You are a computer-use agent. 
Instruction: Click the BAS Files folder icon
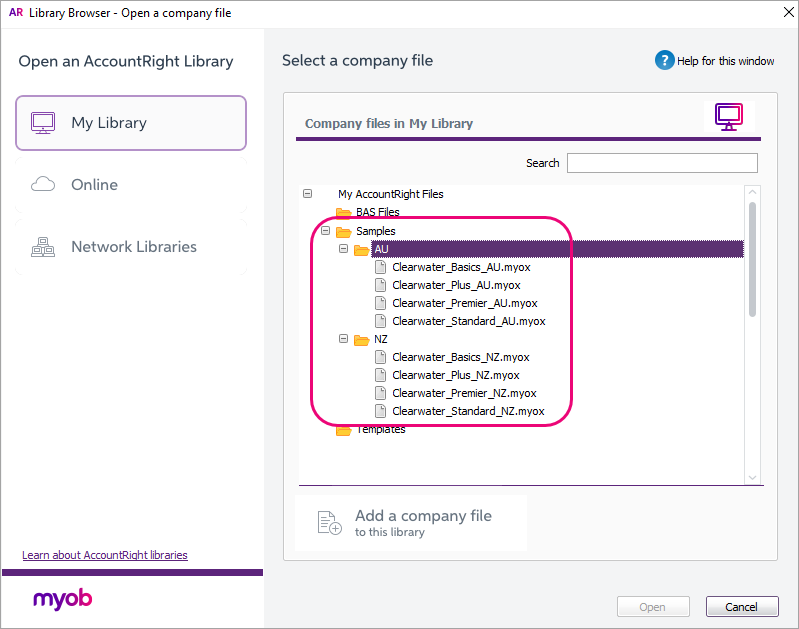343,213
